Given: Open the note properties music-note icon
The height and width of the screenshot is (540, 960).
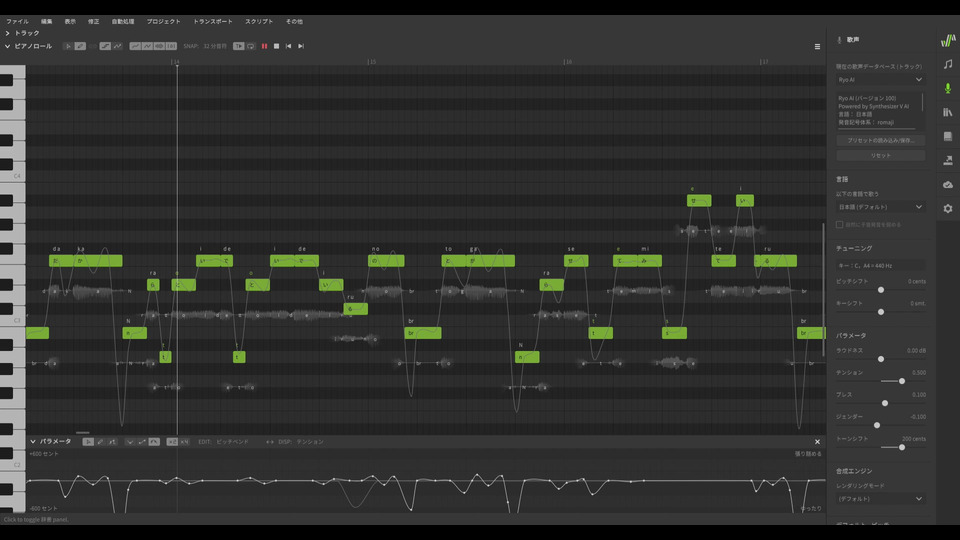Looking at the screenshot, I should 948,64.
